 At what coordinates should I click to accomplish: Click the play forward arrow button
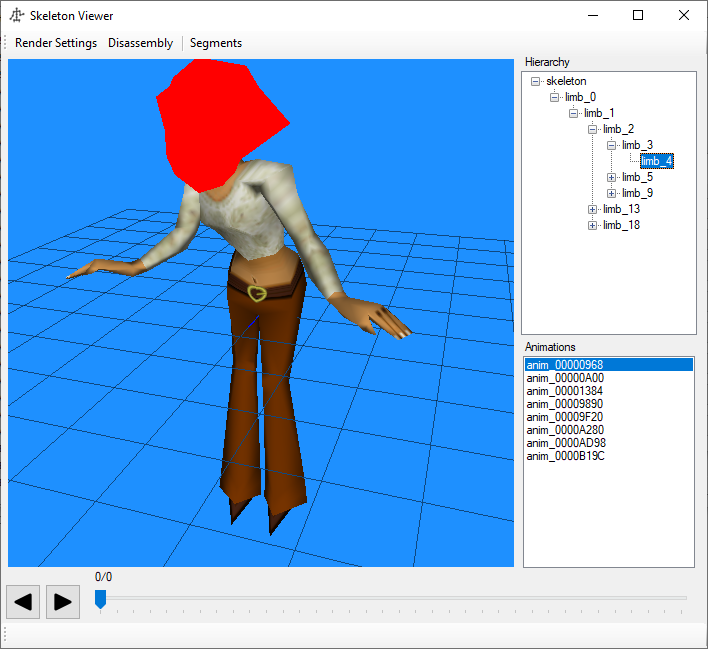tap(62, 601)
